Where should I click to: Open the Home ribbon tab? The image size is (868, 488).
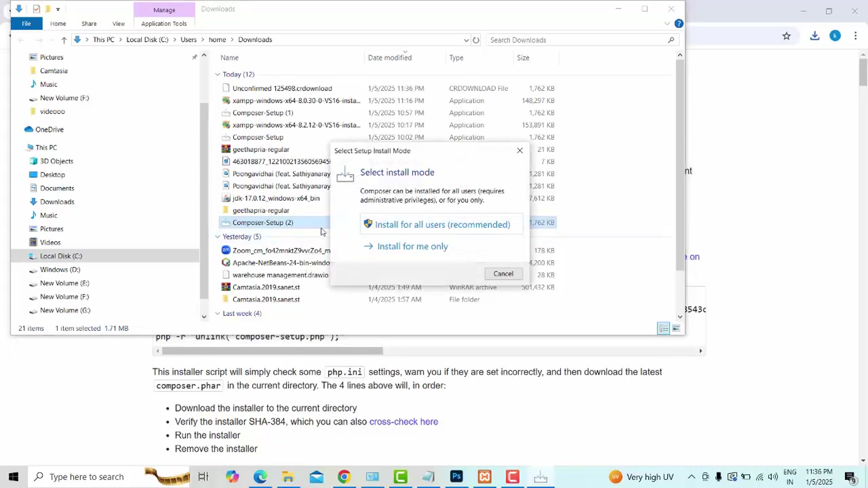[58, 23]
